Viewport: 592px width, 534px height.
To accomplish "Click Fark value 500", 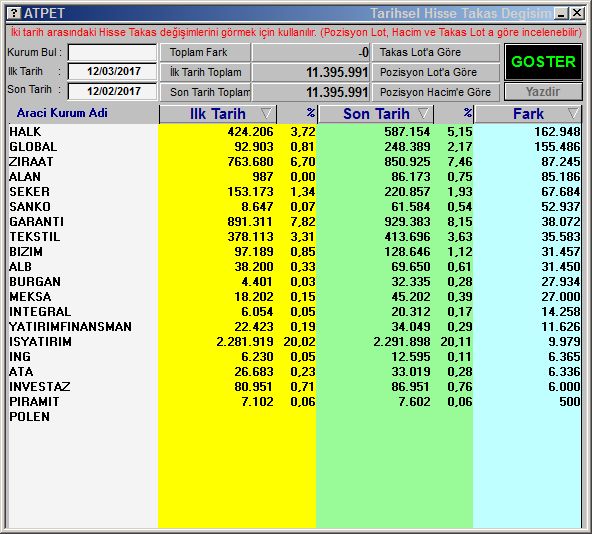I will [x=570, y=402].
